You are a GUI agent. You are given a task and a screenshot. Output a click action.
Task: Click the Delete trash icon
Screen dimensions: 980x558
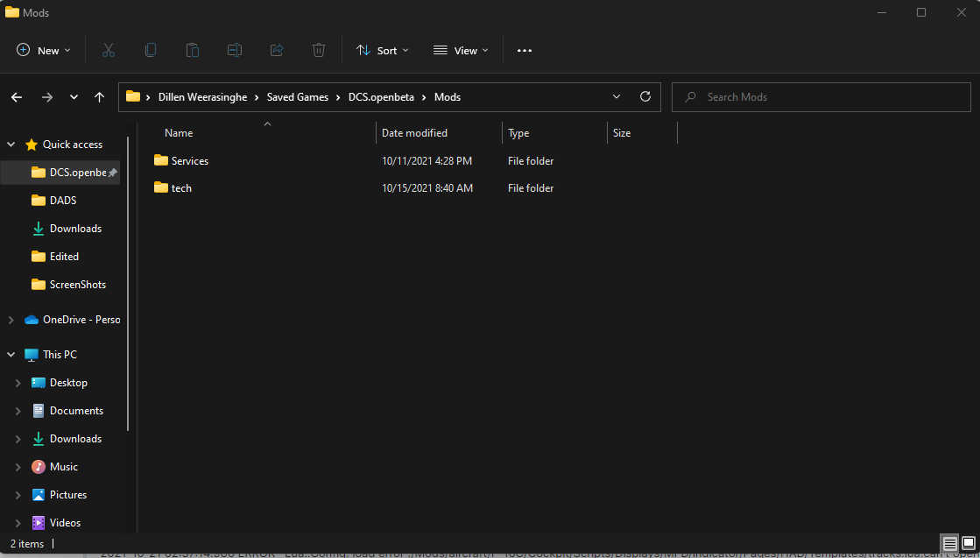(319, 51)
